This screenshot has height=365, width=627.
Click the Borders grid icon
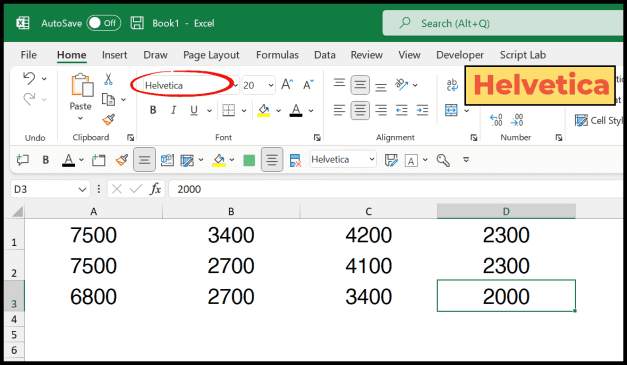[x=228, y=110]
